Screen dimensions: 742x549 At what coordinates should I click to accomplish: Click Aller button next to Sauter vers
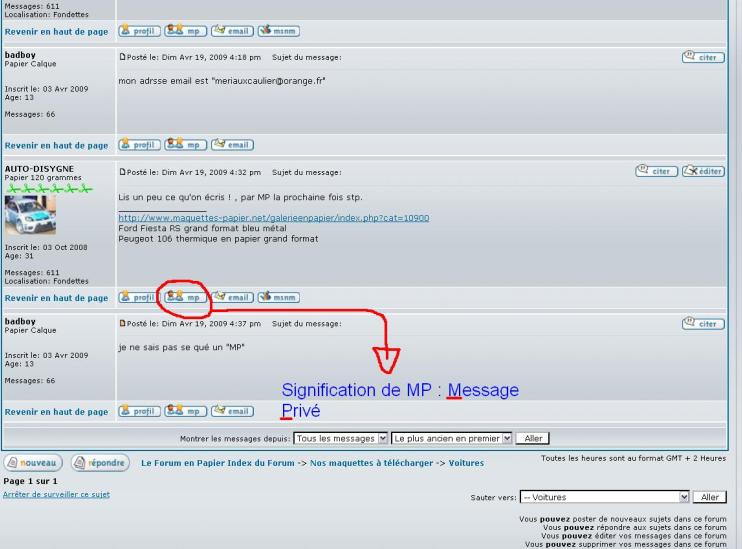coord(709,497)
